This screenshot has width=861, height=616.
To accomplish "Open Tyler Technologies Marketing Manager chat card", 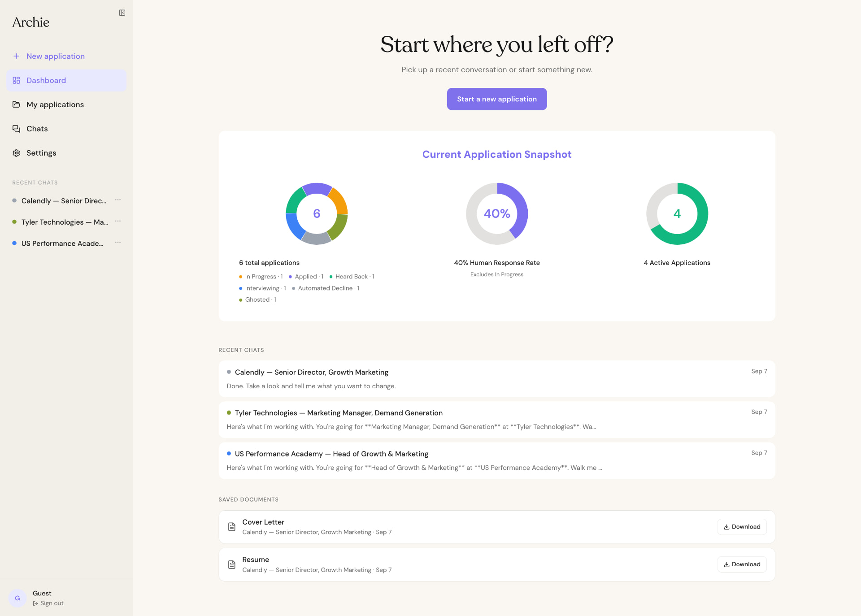I will tap(497, 420).
